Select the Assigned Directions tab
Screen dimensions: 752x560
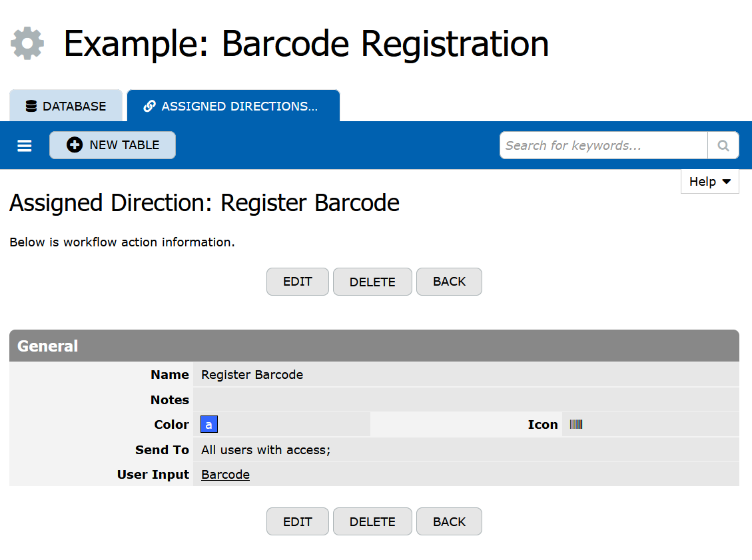233,106
